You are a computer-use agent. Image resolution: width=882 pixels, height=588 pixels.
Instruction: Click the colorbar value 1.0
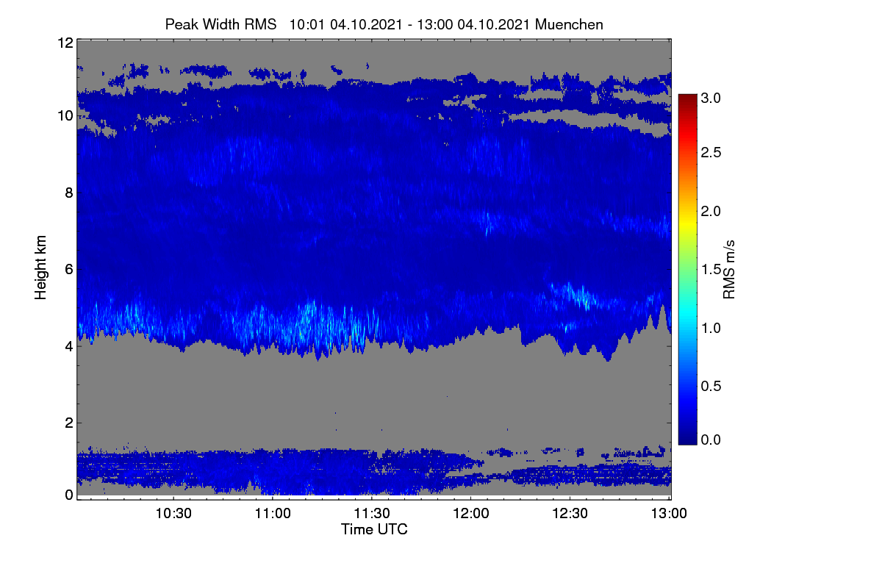pyautogui.click(x=710, y=328)
